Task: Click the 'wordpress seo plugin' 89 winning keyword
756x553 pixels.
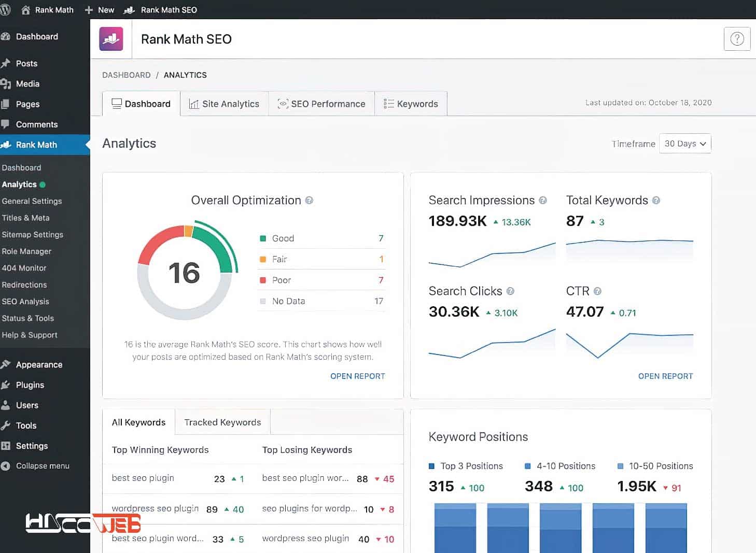Action: click(178, 509)
